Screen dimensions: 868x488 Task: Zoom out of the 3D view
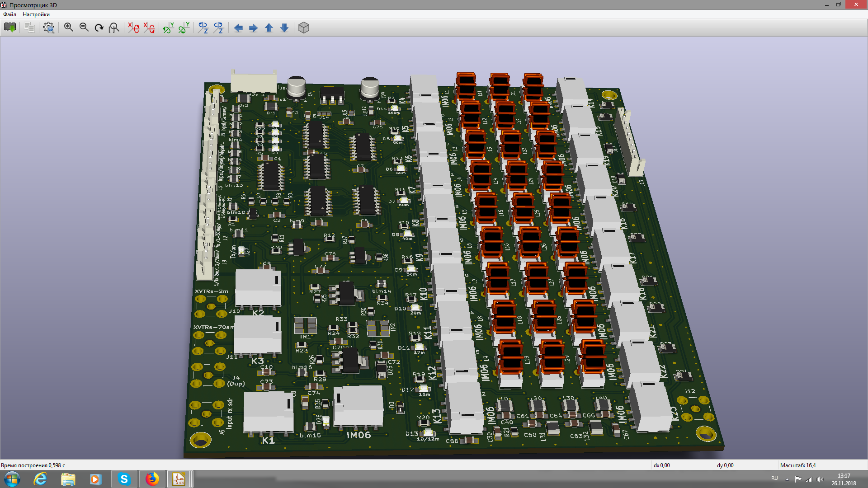tap(84, 28)
